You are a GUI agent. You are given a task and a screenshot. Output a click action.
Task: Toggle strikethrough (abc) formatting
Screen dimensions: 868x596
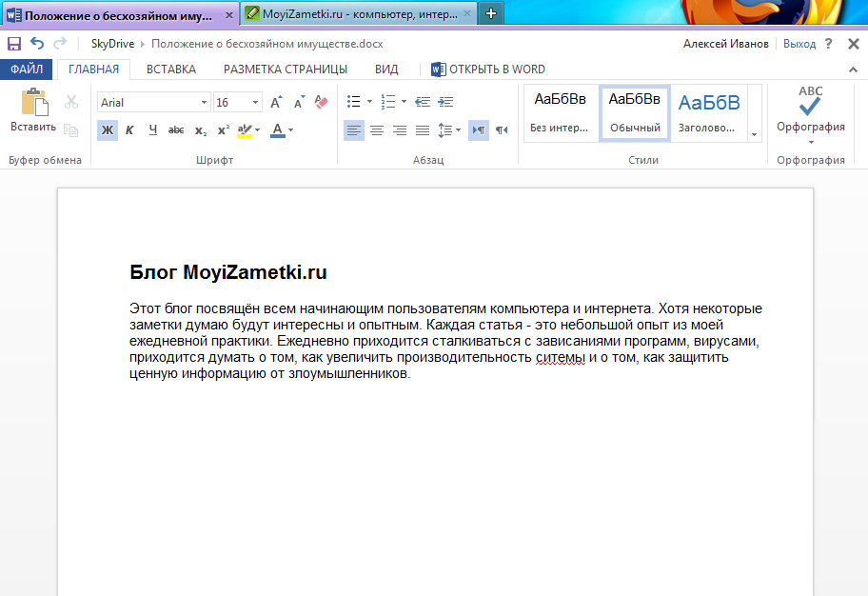pos(176,130)
